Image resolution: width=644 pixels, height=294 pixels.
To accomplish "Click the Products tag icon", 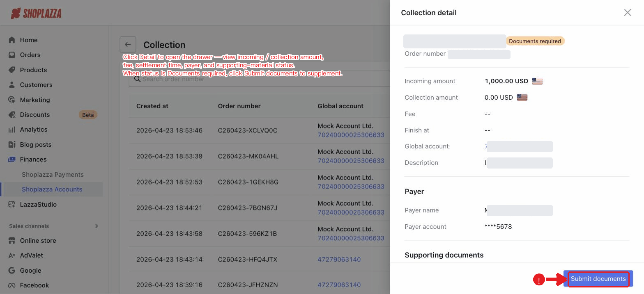I will (x=11, y=70).
